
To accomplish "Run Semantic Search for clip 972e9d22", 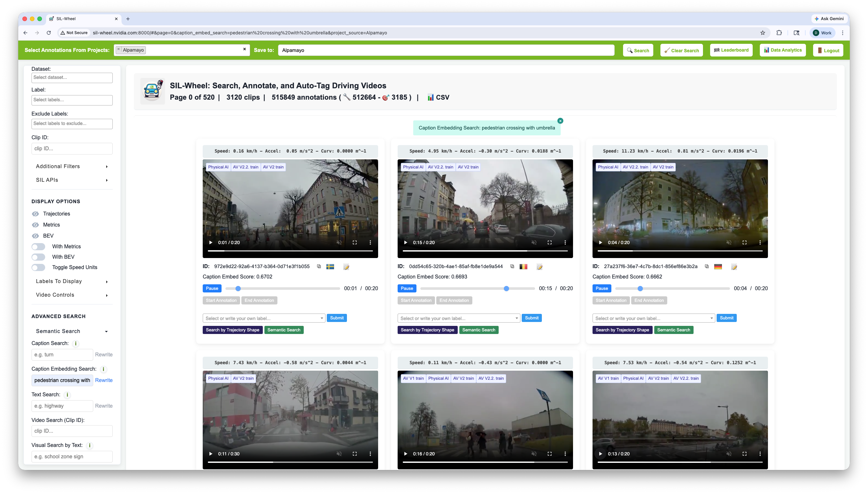I will [284, 330].
